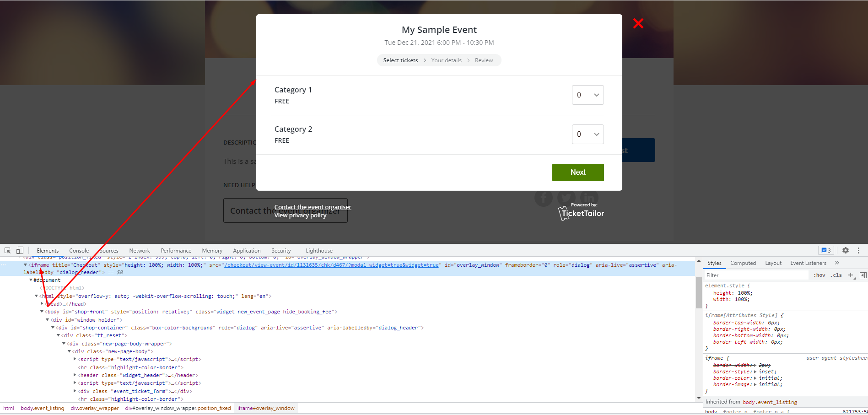This screenshot has width=868, height=415.
Task: Switch to the Performance tab
Action: pyautogui.click(x=176, y=251)
